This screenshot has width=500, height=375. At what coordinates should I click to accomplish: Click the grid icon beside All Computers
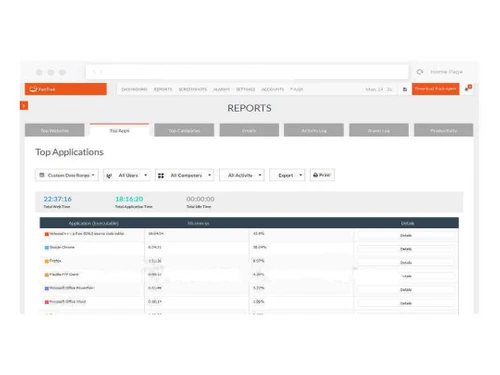coord(161,175)
